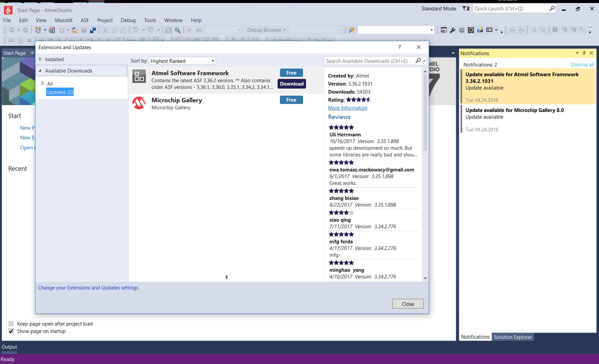Expand the All node under Available Downloads
This screenshot has height=364, width=599.
(42, 83)
